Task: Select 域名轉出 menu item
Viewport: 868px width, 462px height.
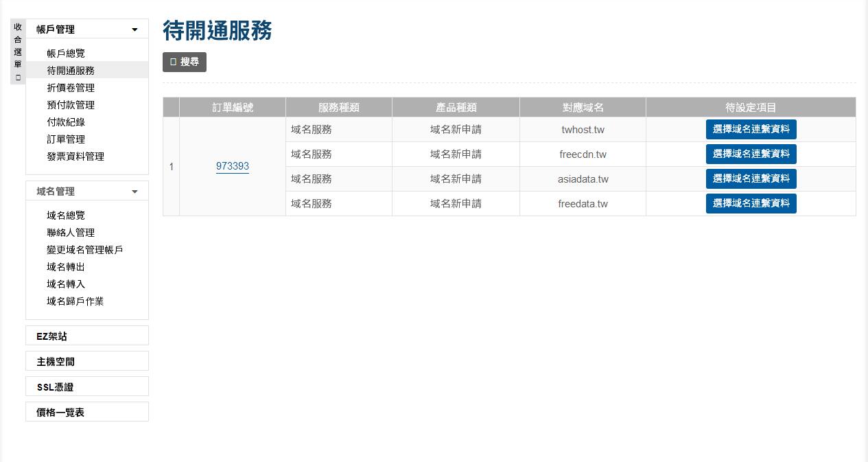Action: (x=66, y=267)
